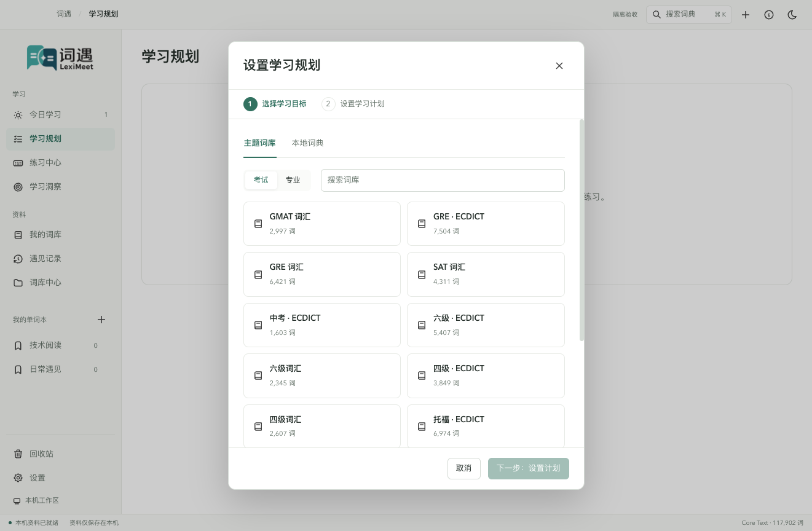Select step 1 选择学习目标
This screenshot has width=812, height=531.
pyautogui.click(x=275, y=104)
